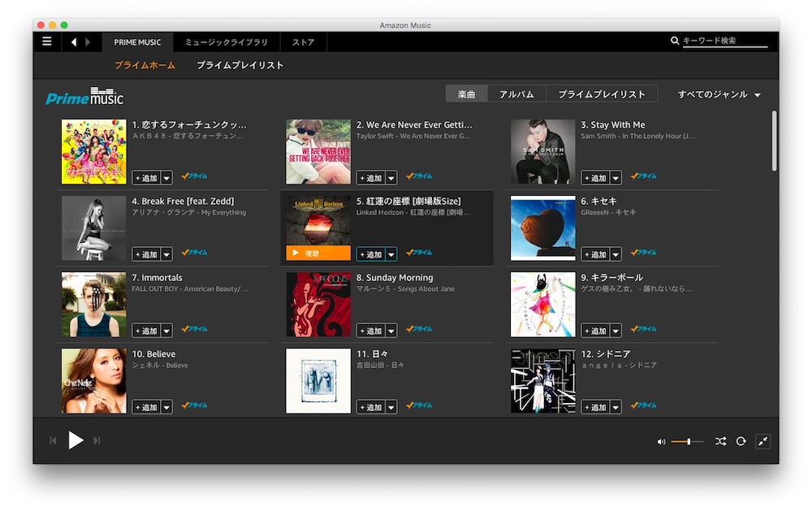Screen dimensions: 812x511
Task: Click song title 3. Stay With Me
Action: 612,125
